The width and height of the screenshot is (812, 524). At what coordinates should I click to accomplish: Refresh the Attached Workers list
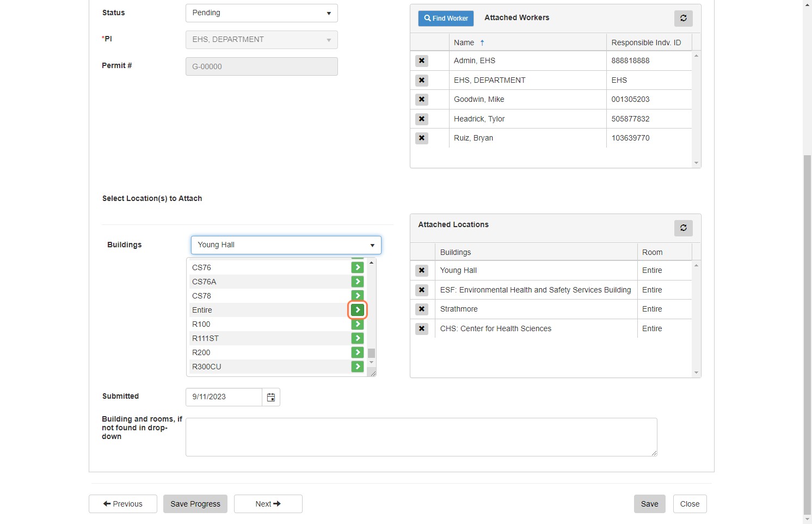point(683,18)
